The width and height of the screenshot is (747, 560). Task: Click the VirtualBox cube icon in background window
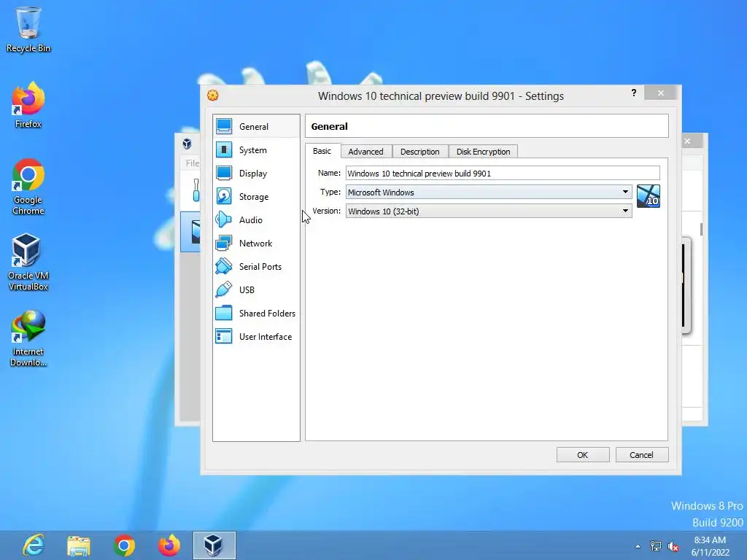tap(187, 144)
